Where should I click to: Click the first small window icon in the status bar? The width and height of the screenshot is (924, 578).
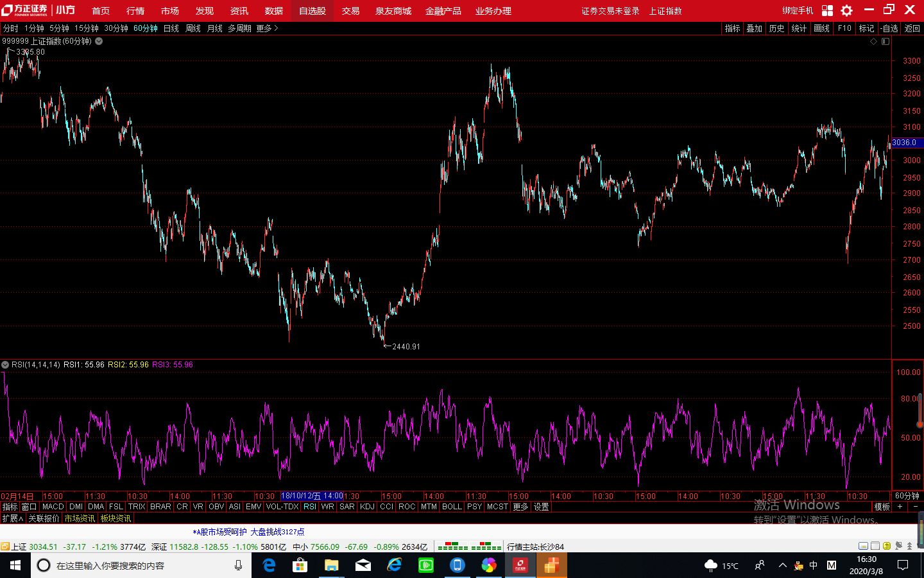click(x=864, y=546)
